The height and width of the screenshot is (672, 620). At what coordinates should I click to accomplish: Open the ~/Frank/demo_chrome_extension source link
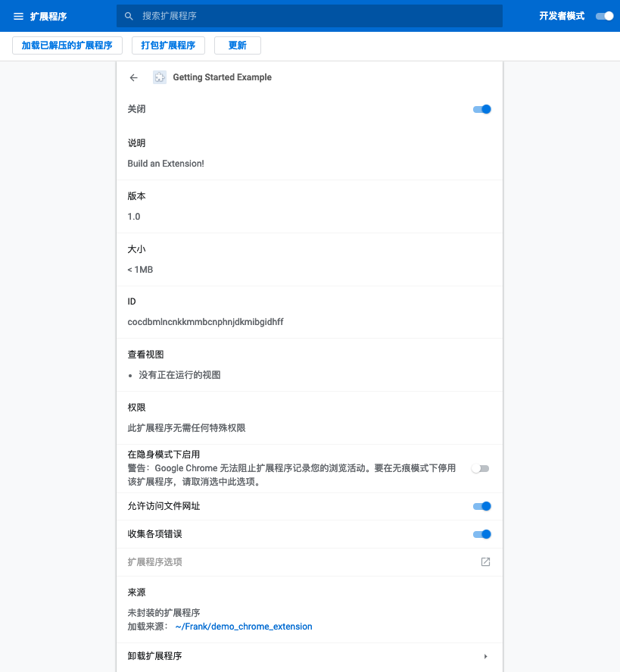(x=244, y=626)
